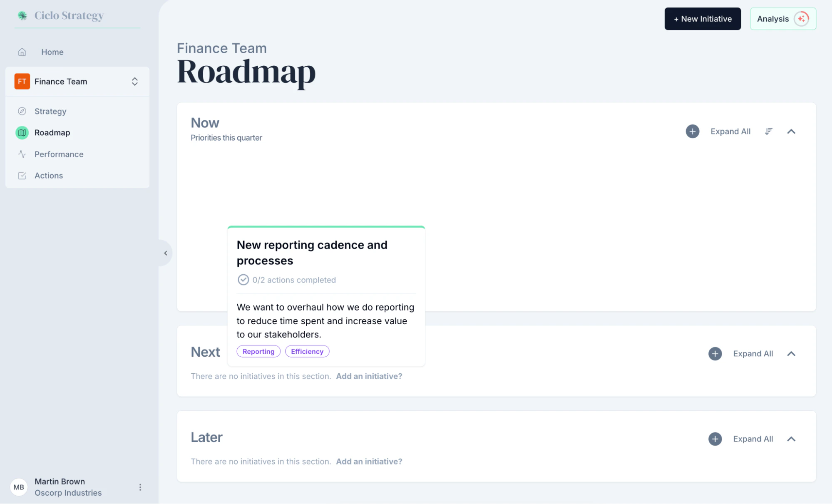The image size is (832, 504).
Task: Click the Martin Brown user name
Action: (60, 482)
